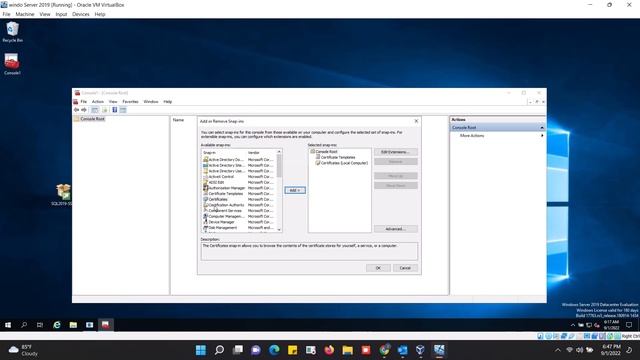Image resolution: width=640 pixels, height=360 pixels.
Task: Click the Back arrow in MMC toolbar
Action: click(76, 110)
